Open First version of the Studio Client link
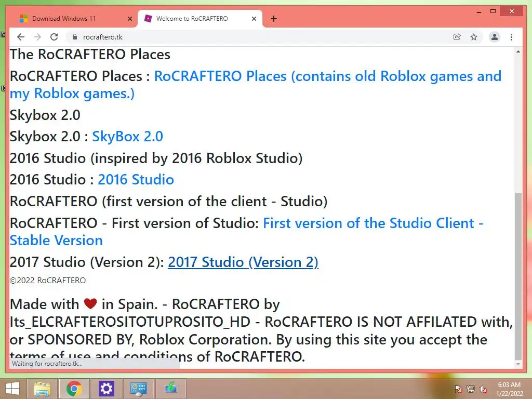Screen dimensions: 532x399 coord(246,232)
